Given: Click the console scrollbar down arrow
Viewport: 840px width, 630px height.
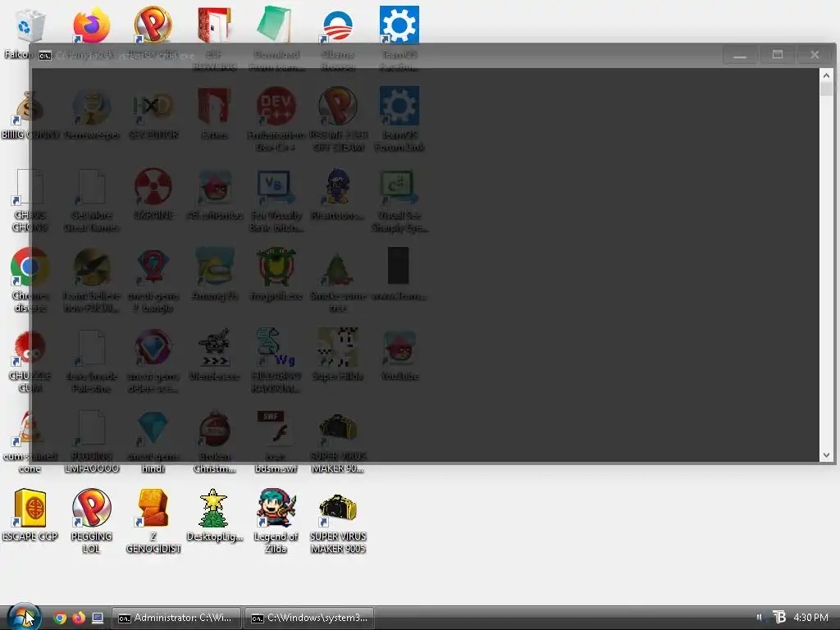Looking at the screenshot, I should pyautogui.click(x=826, y=454).
